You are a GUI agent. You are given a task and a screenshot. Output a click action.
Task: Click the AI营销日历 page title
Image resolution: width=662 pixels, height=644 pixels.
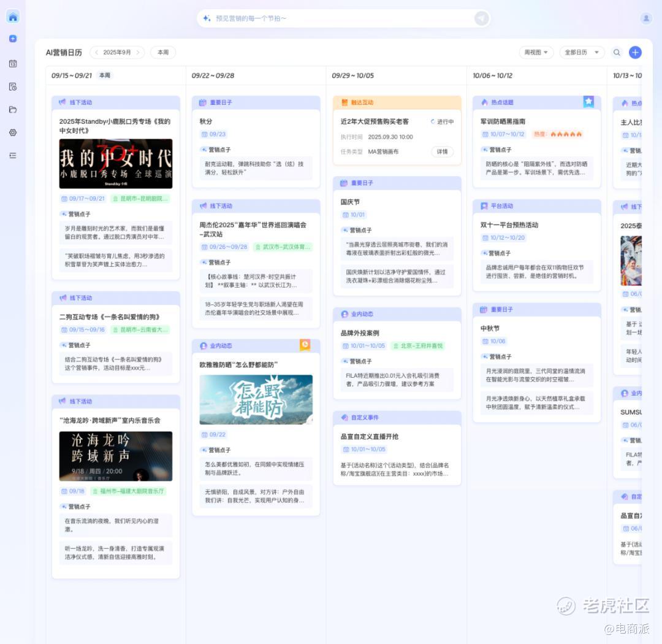click(64, 52)
